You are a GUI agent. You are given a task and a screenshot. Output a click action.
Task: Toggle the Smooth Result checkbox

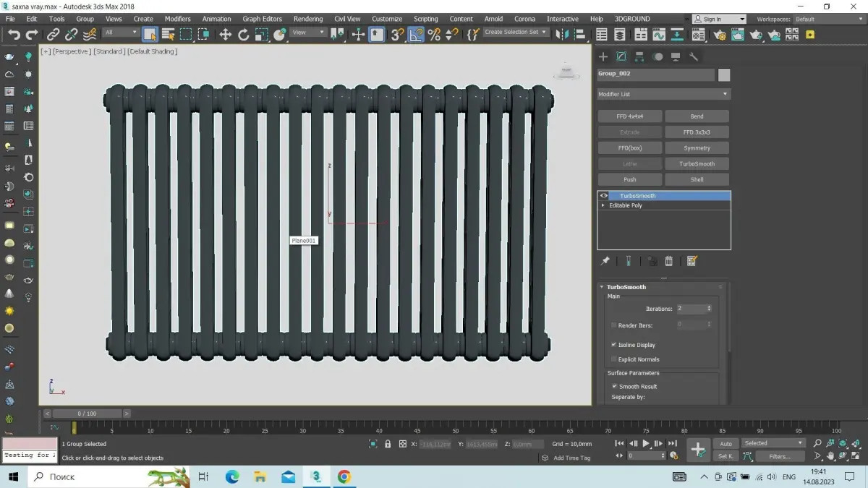click(x=614, y=387)
